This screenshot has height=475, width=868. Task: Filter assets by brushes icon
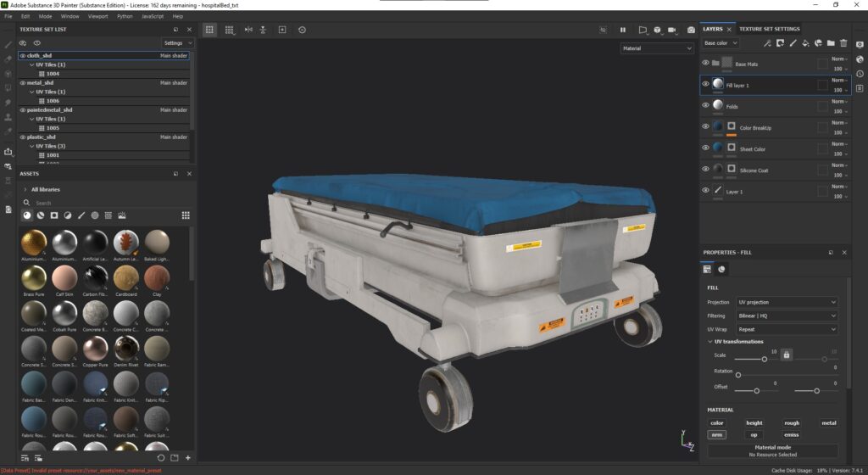81,215
